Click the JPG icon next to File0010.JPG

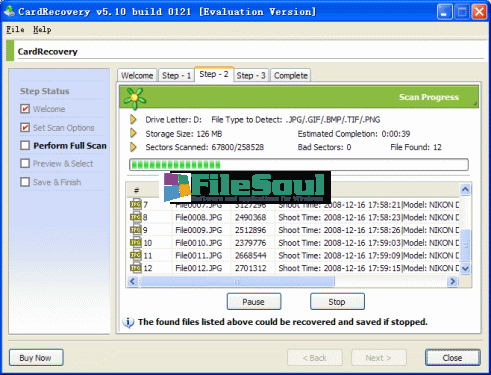click(136, 242)
